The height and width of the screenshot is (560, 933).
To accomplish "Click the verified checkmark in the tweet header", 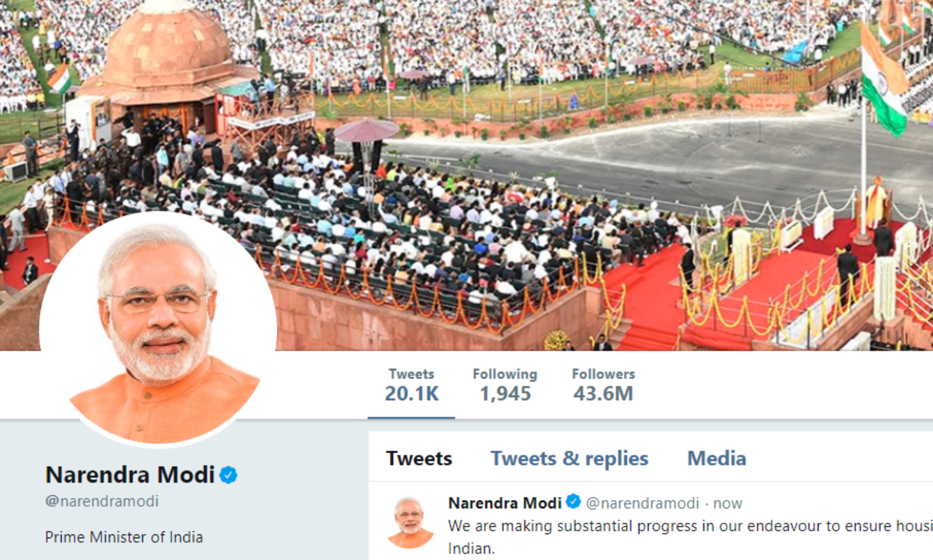I will 573,502.
